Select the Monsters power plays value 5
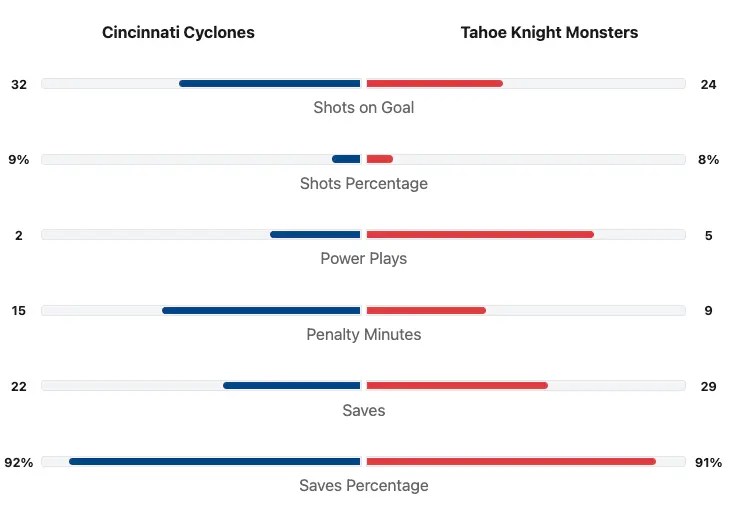738x508 pixels. tap(708, 235)
